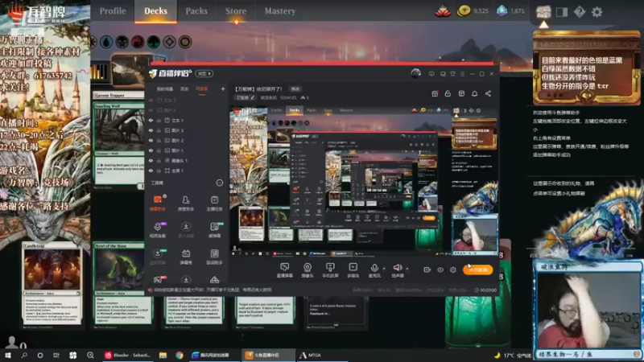Expand speaker volume arrow
Image resolution: width=644 pixels, height=362 pixels.
tap(407, 269)
